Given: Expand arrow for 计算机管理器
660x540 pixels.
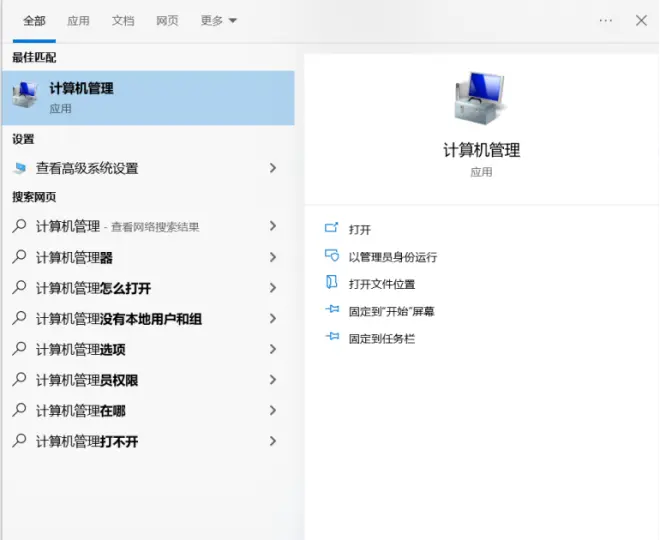Looking at the screenshot, I should tap(273, 257).
